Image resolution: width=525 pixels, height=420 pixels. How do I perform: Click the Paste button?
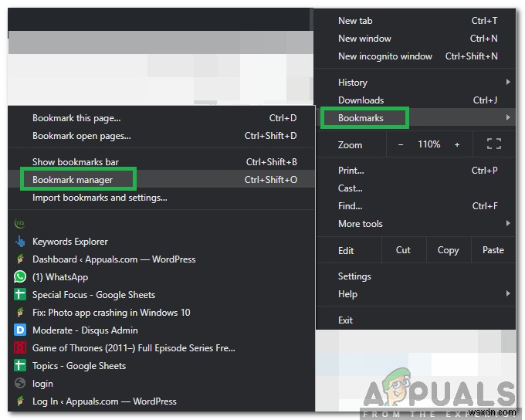pyautogui.click(x=493, y=250)
